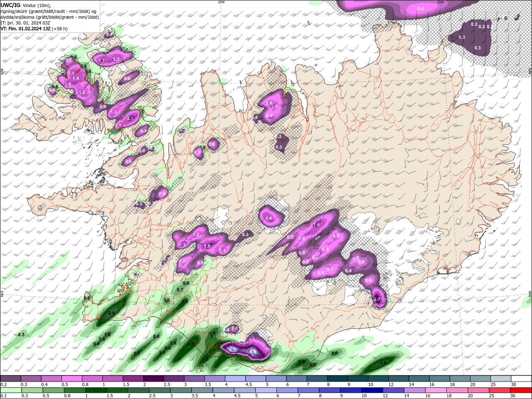Select the 1.7 snow value in Westfjords
This screenshot has width=532, height=399.
click(101, 61)
